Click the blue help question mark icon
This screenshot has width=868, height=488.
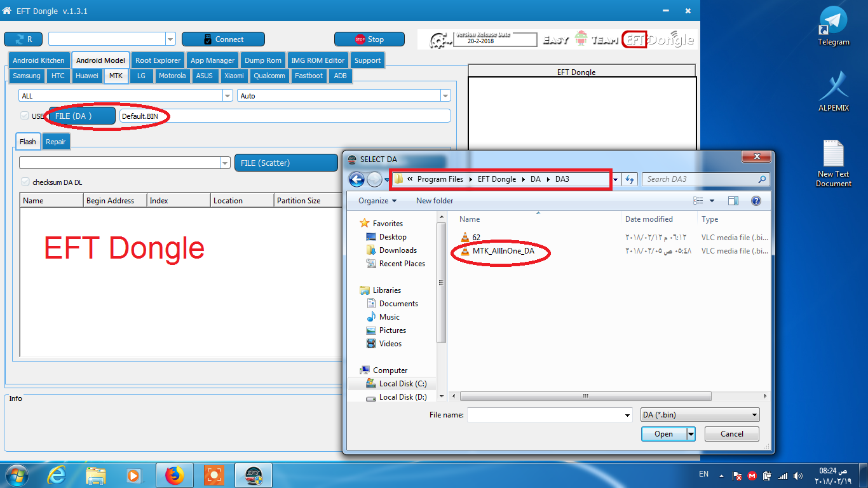pyautogui.click(x=756, y=201)
